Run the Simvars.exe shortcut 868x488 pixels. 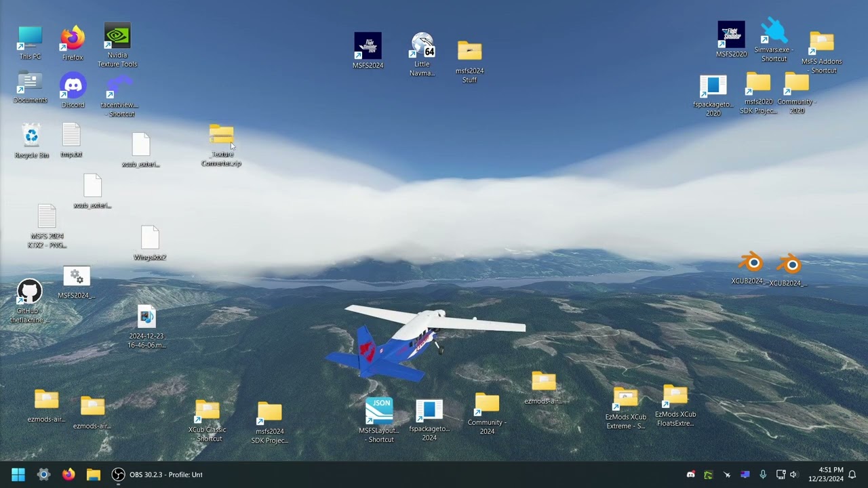pyautogui.click(x=774, y=41)
